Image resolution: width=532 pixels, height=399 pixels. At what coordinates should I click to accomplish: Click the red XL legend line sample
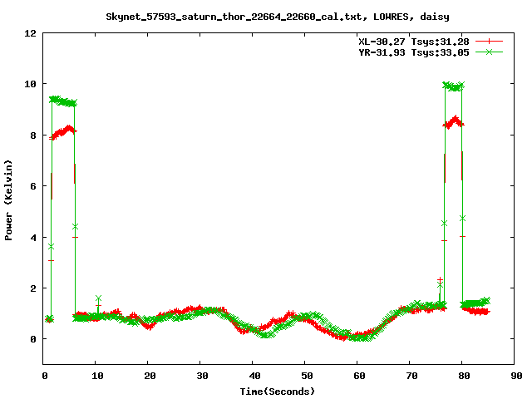click(489, 42)
